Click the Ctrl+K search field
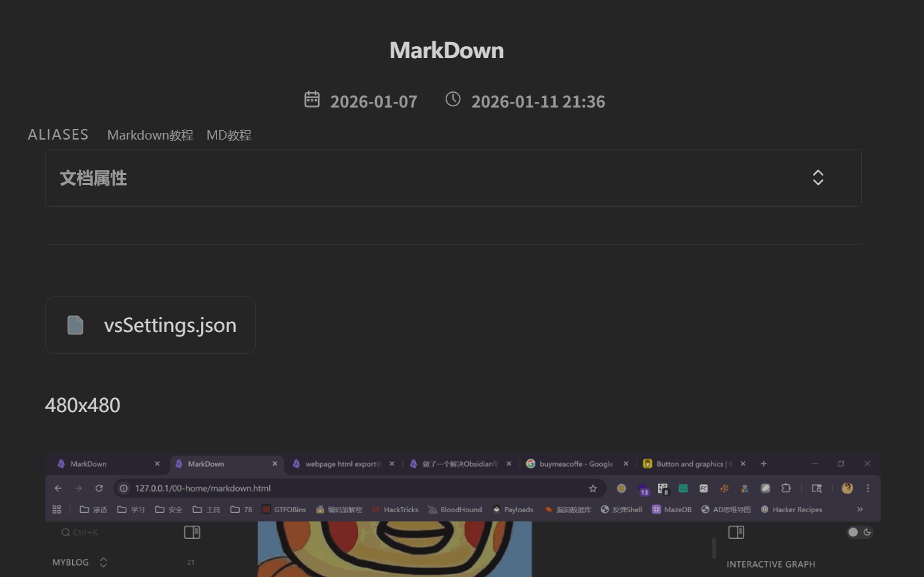Image resolution: width=924 pixels, height=577 pixels. point(86,532)
